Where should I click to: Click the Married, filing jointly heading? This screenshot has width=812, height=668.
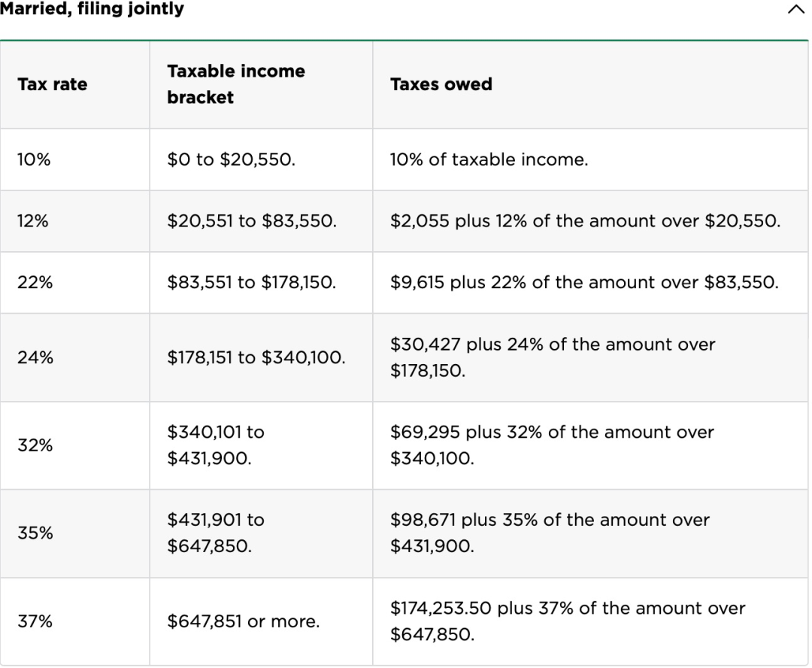coord(92,10)
